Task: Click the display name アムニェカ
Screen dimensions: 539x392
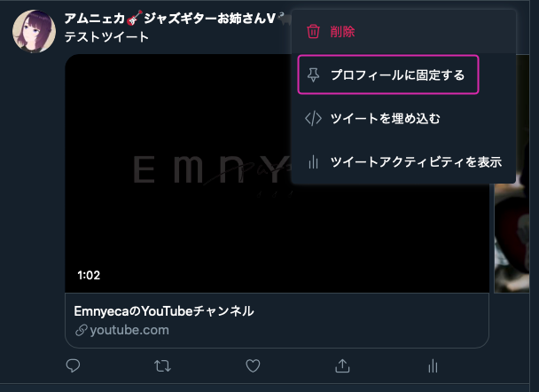Action: tap(95, 19)
